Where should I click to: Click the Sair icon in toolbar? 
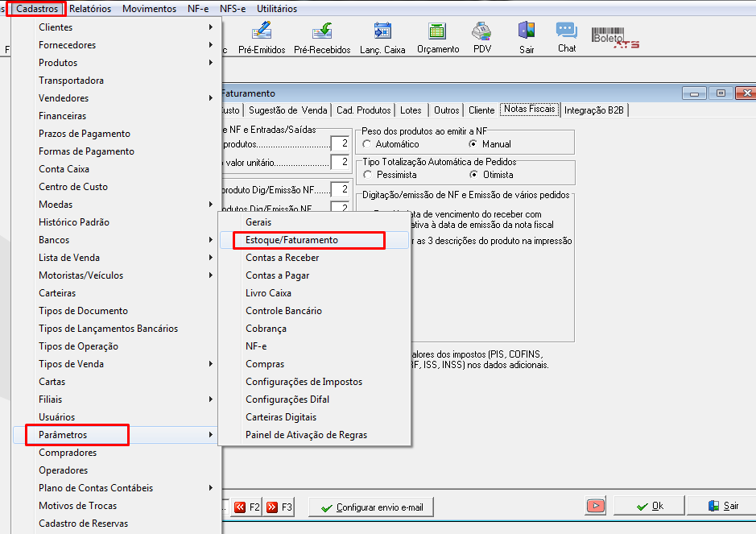pos(527,37)
